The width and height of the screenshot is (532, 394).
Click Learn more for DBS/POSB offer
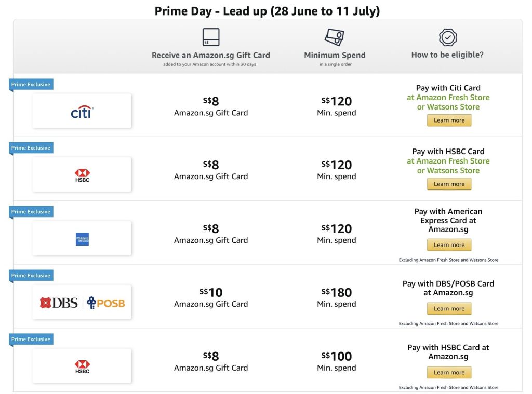449,309
